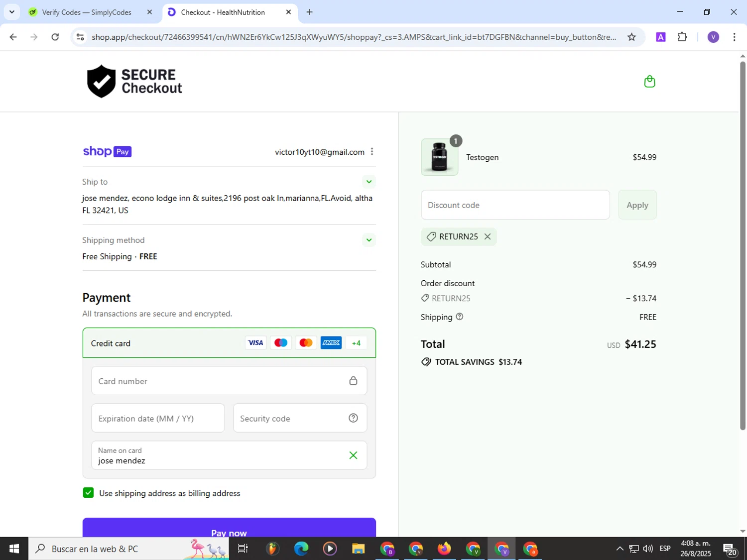Expand the Shipping method section
The image size is (747, 560).
point(369,240)
